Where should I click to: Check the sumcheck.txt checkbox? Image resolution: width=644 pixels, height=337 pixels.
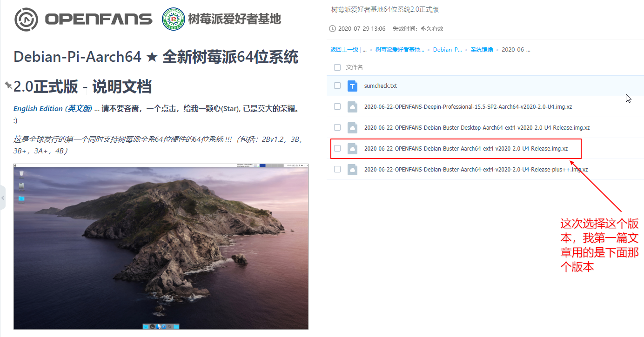pyautogui.click(x=337, y=86)
